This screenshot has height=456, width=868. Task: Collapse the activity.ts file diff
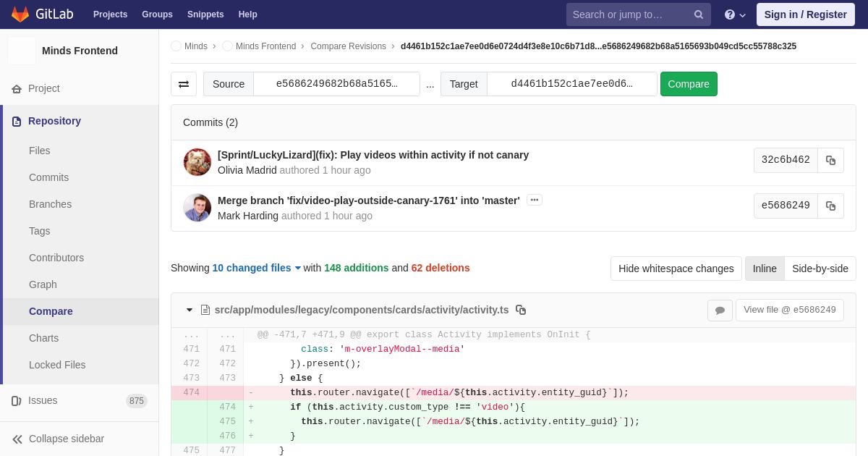pos(190,310)
